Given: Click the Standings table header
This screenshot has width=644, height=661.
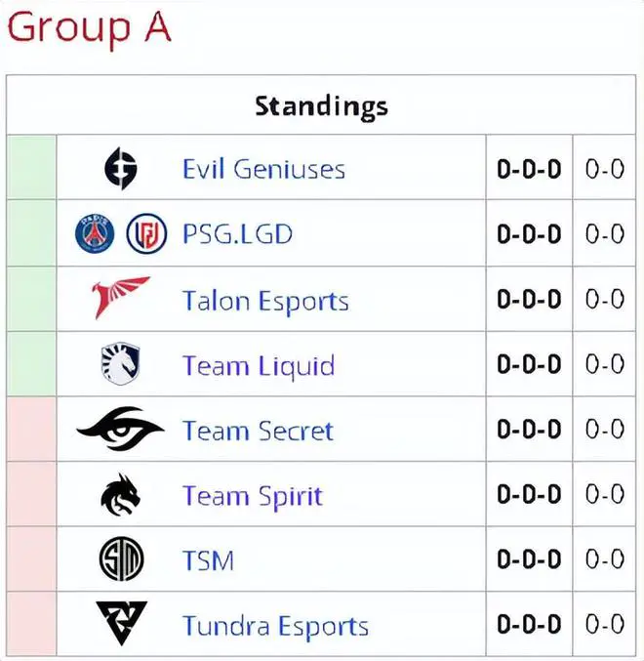Looking at the screenshot, I should coord(321,105).
